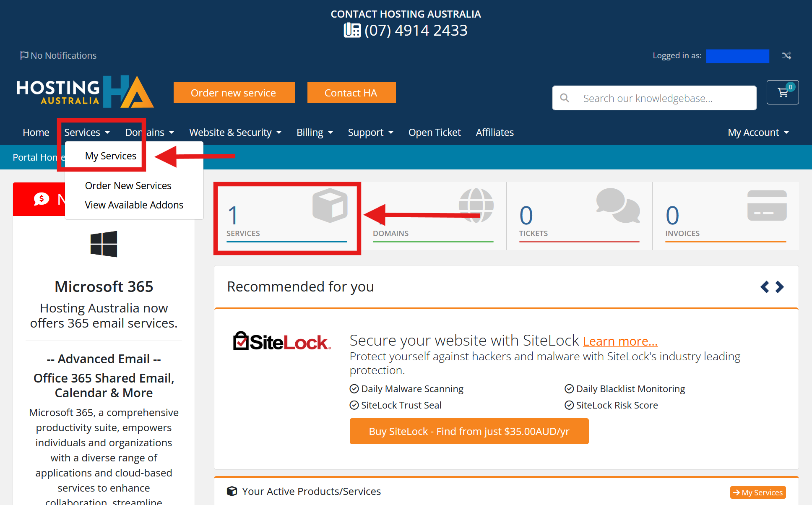
Task: Open SiteLock Learn more link
Action: [620, 341]
